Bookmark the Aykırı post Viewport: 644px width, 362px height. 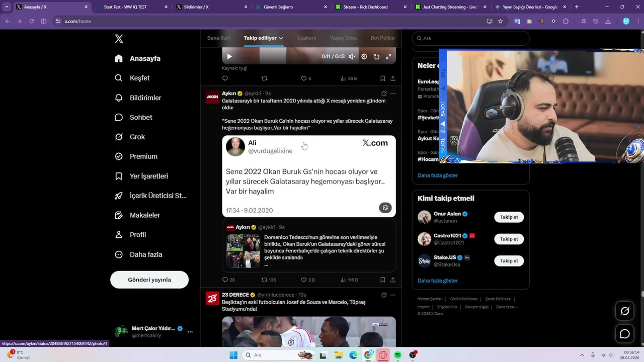click(x=383, y=280)
